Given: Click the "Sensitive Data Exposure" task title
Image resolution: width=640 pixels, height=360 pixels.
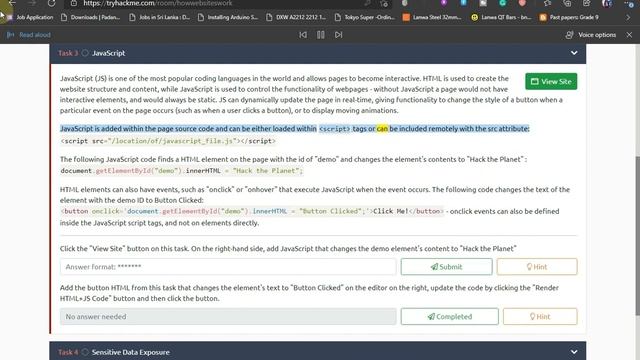Looking at the screenshot, I should (x=131, y=352).
